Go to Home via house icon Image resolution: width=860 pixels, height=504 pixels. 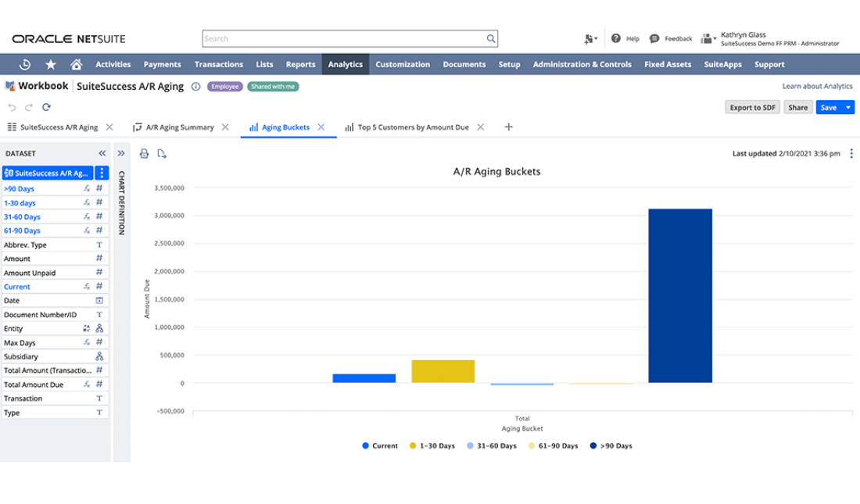(76, 64)
